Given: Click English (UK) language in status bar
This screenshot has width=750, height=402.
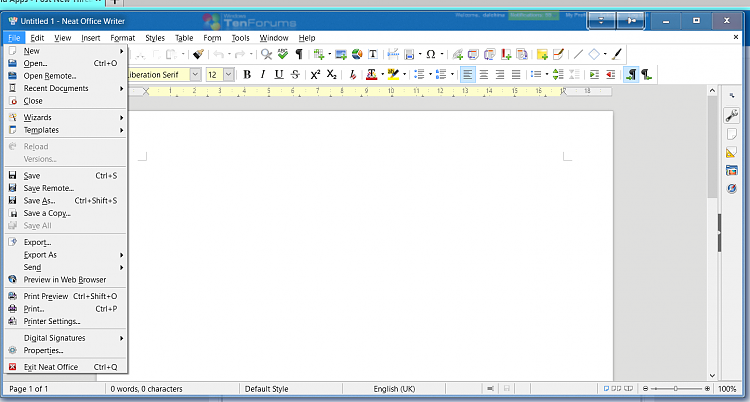Looking at the screenshot, I should click(394, 389).
